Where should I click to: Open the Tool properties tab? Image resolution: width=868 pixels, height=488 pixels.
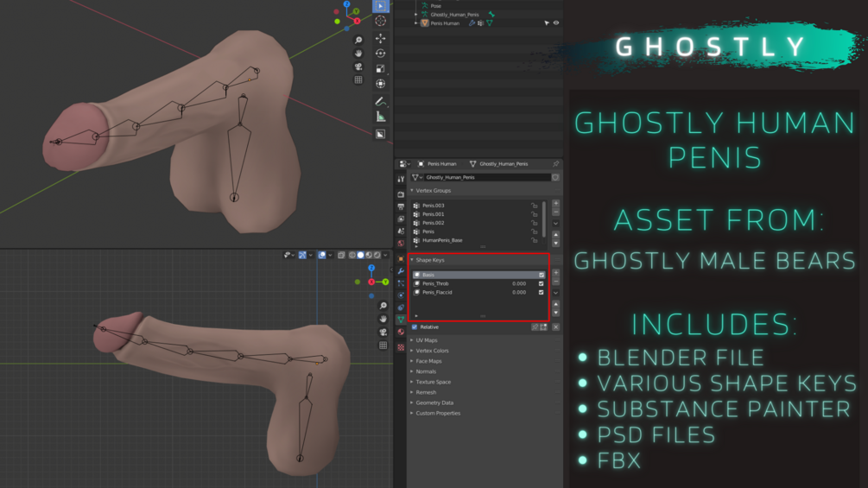[401, 180]
